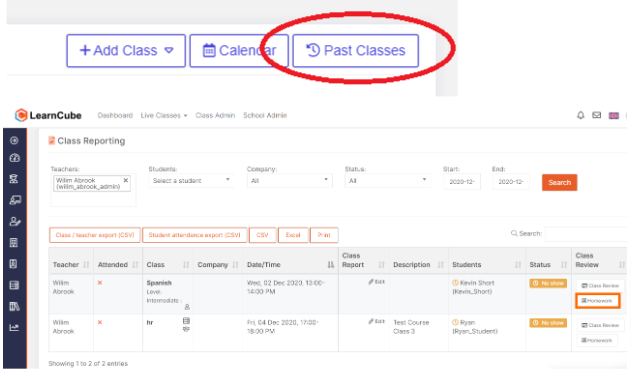631x372 pixels.
Task: Click the table Search input field
Action: (x=586, y=234)
